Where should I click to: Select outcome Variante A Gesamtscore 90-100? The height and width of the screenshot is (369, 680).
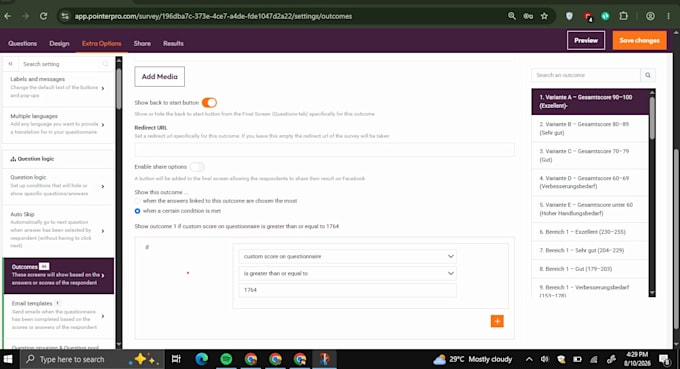590,101
